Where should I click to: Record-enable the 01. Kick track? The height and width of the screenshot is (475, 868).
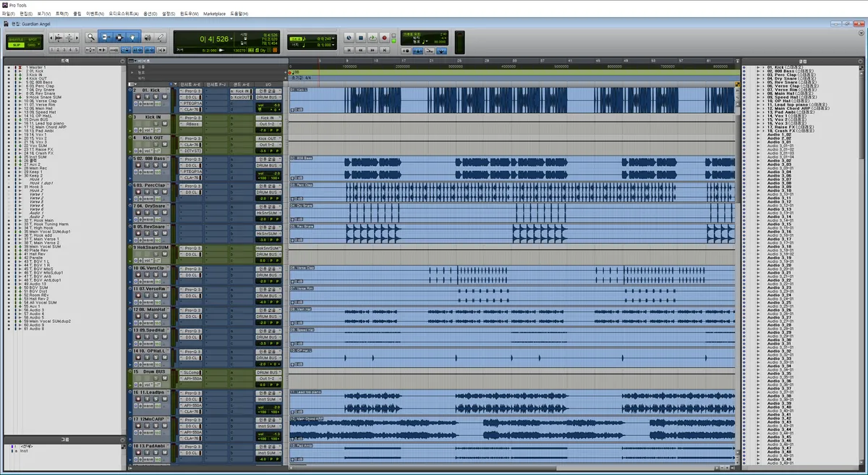[137, 98]
